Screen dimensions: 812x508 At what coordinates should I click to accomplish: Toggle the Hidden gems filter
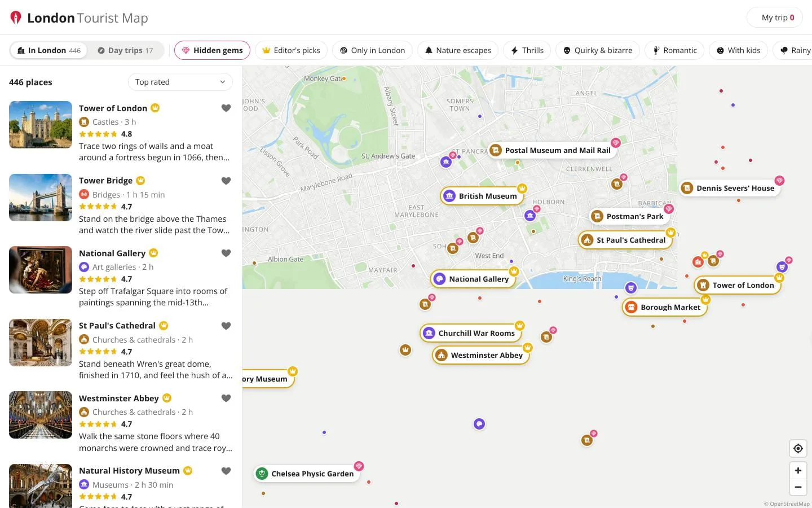click(x=212, y=50)
